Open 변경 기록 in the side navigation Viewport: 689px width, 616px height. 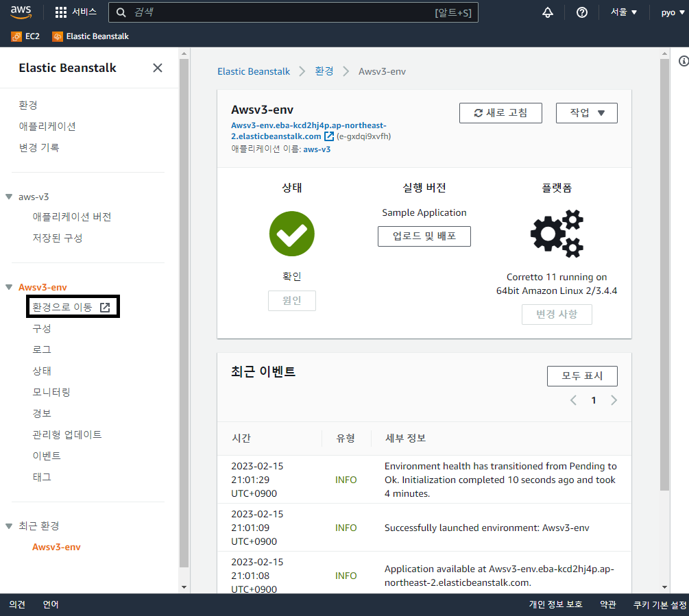[x=38, y=147]
